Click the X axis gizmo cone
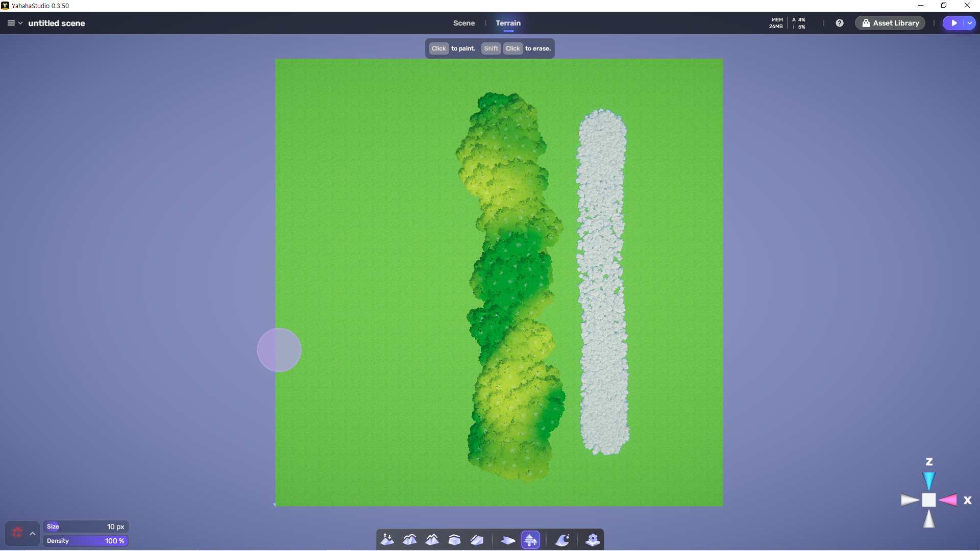 click(948, 500)
